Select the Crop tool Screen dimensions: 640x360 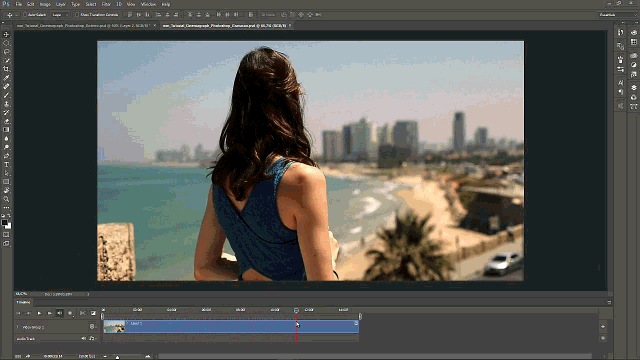coord(6,69)
